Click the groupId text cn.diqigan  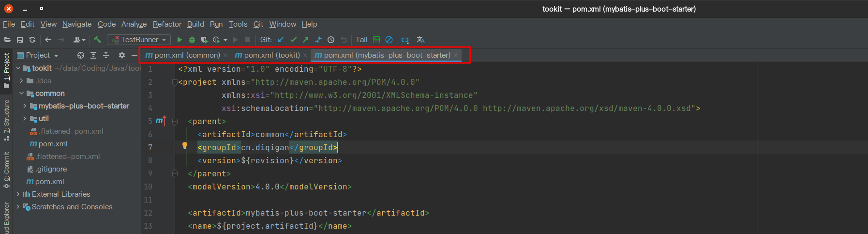(x=265, y=148)
